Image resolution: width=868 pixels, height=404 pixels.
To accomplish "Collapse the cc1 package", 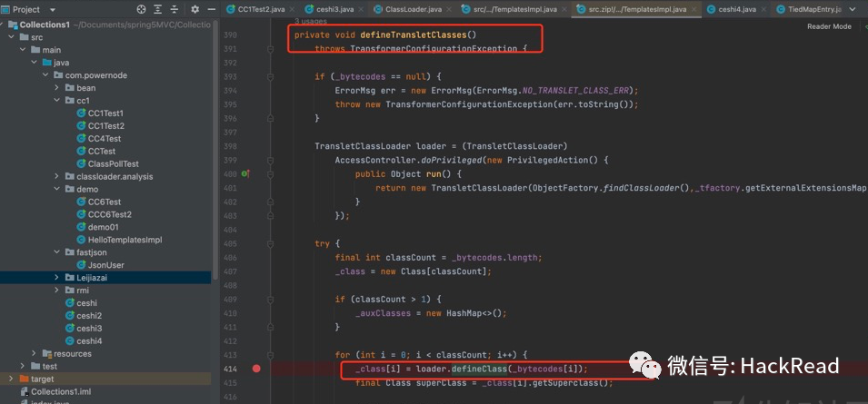I will point(56,101).
